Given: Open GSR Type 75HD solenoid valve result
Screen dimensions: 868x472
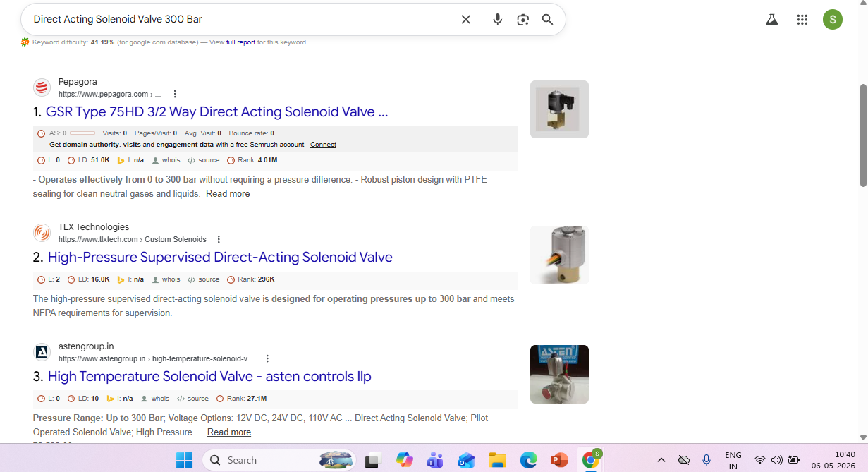Looking at the screenshot, I should 216,111.
